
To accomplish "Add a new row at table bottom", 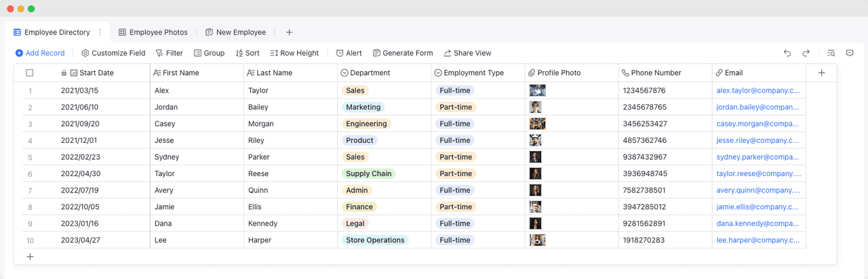I will coord(29,257).
